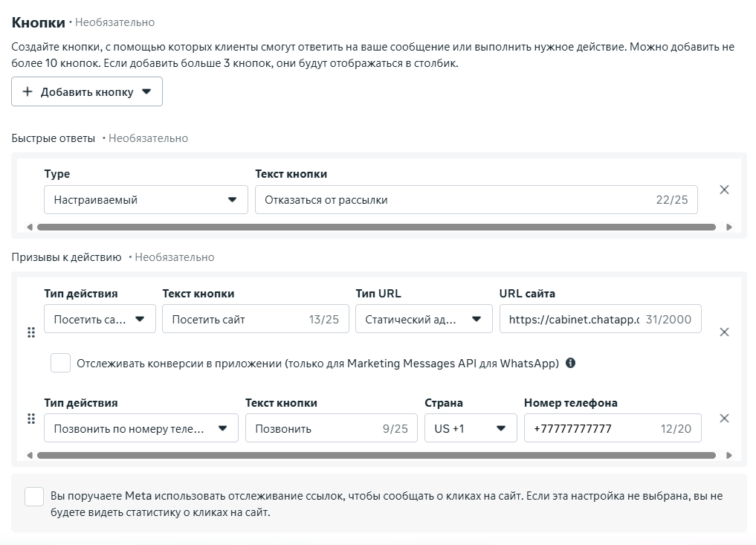Click right scroll arrow in quick replies
Image resolution: width=756 pixels, height=545 pixels.
click(728, 227)
